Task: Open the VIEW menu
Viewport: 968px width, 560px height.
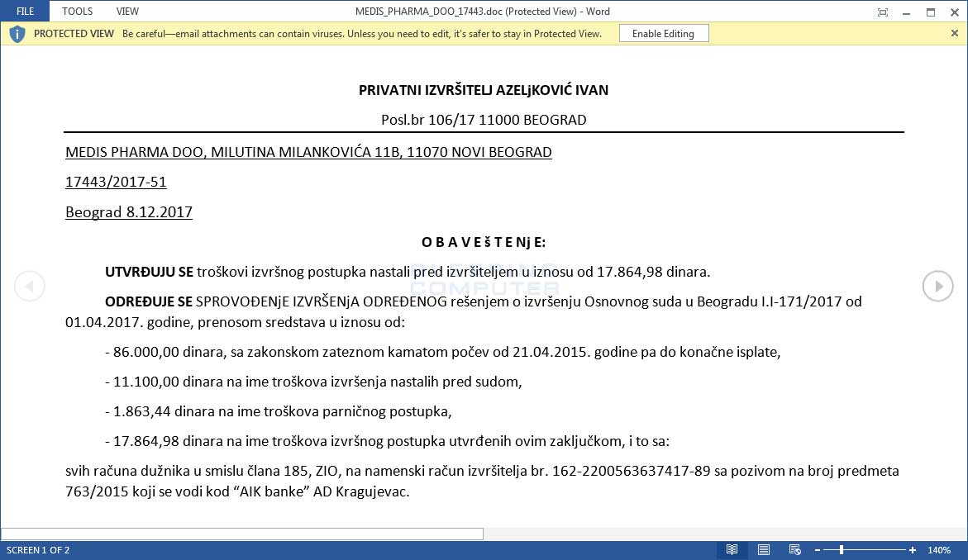Action: point(126,11)
